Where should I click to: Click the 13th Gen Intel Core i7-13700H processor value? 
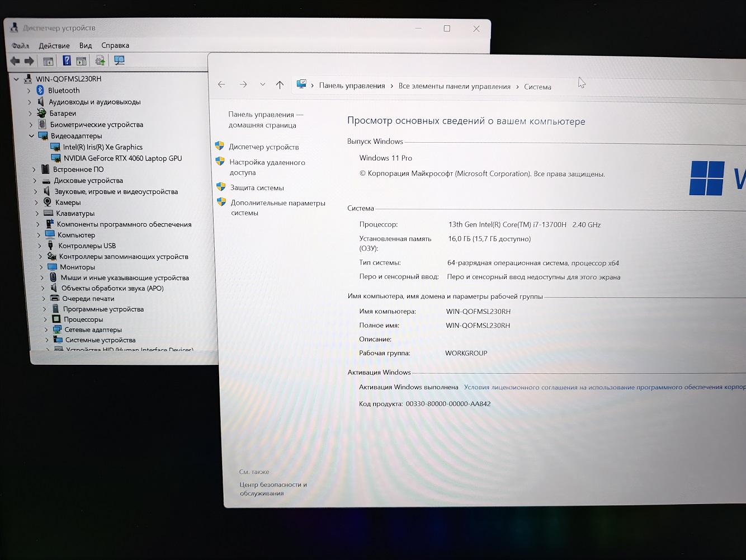tap(525, 224)
